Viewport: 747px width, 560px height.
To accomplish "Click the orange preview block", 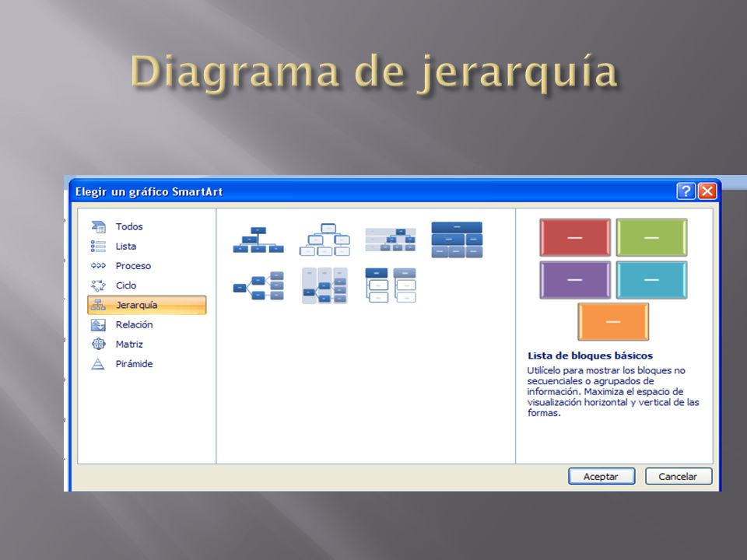I will 613,322.
